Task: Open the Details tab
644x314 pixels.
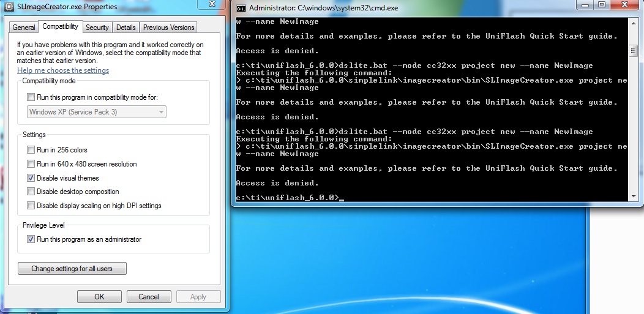Action: point(125,28)
